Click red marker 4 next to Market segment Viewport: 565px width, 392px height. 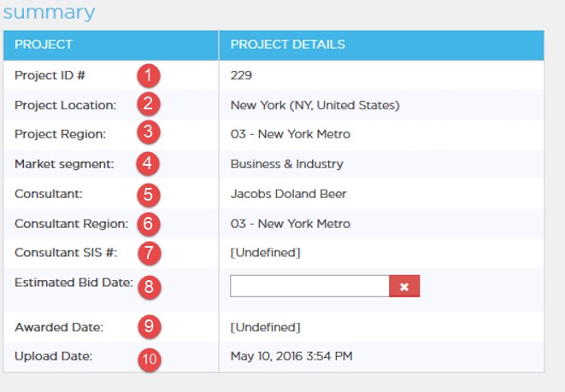tap(148, 163)
